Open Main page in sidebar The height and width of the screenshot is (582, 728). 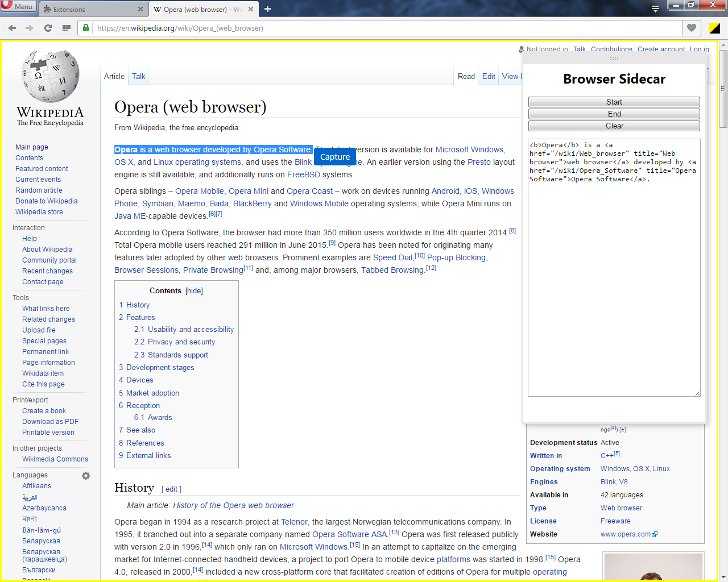(32, 147)
